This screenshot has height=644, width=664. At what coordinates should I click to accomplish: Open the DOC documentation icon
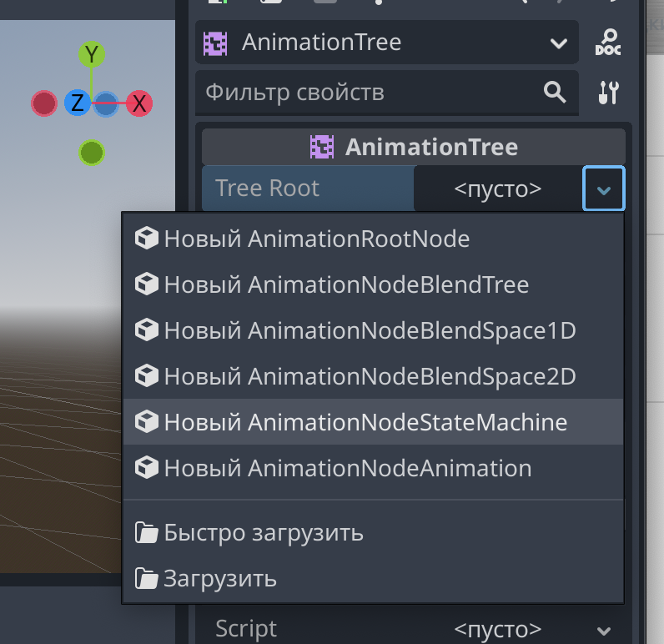click(608, 43)
